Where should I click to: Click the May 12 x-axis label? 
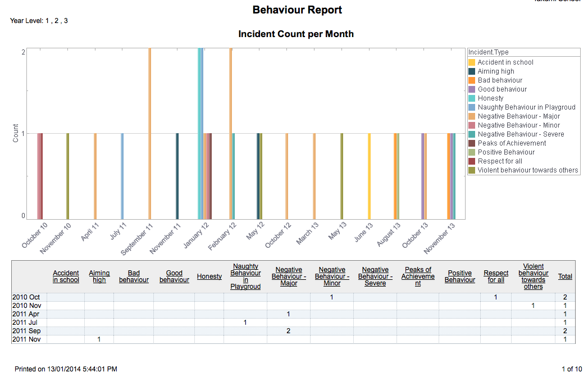tap(256, 231)
